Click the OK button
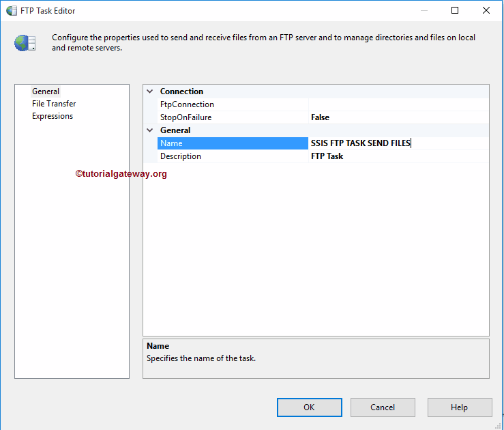Image resolution: width=504 pixels, height=430 pixels. tap(309, 407)
